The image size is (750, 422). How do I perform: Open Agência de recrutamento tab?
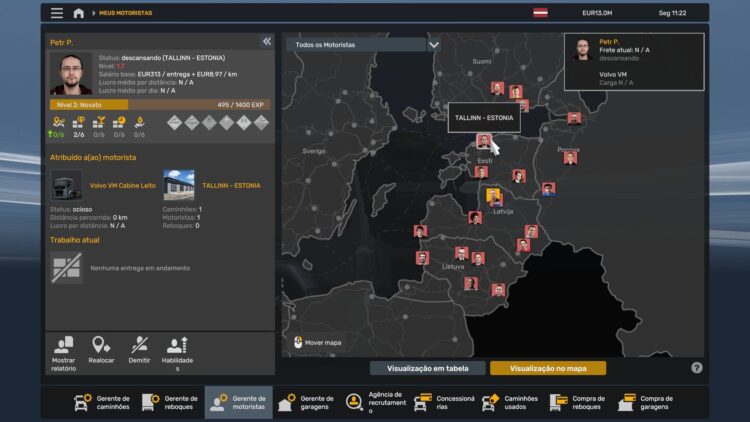click(x=375, y=402)
